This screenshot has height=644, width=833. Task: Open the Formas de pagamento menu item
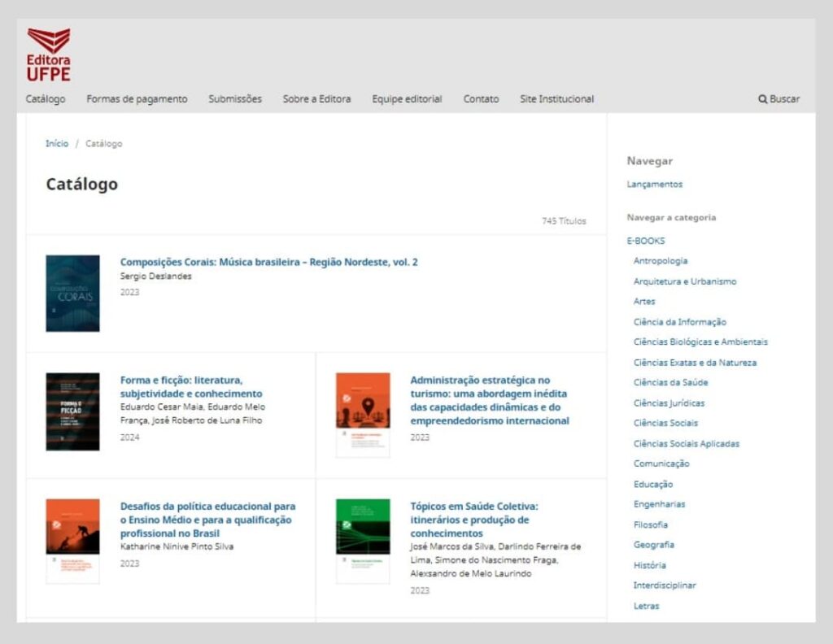pyautogui.click(x=137, y=98)
